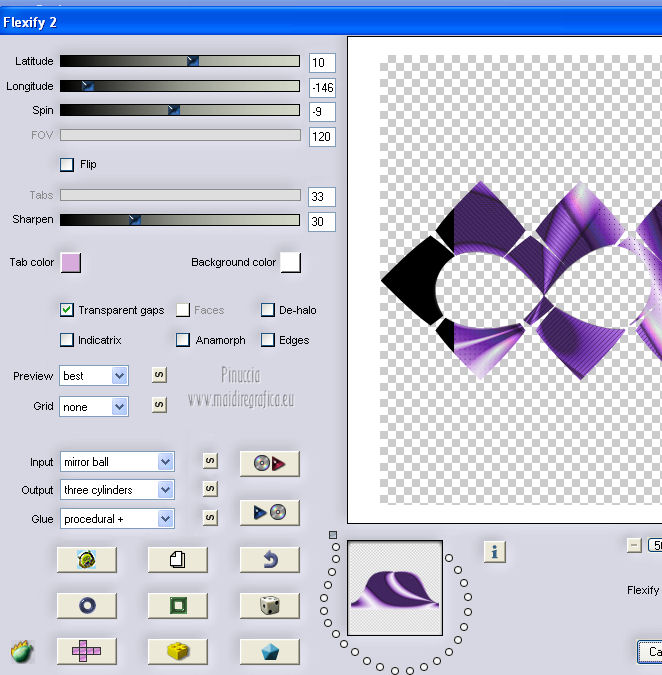Image resolution: width=662 pixels, height=675 pixels.
Task: Enable the Anamorph checkbox
Action: click(x=183, y=340)
